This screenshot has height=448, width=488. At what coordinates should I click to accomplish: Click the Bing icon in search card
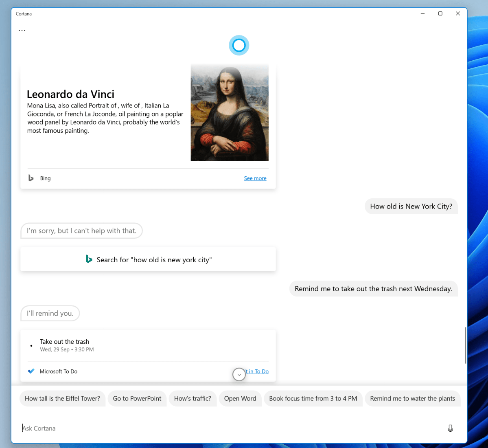[89, 259]
